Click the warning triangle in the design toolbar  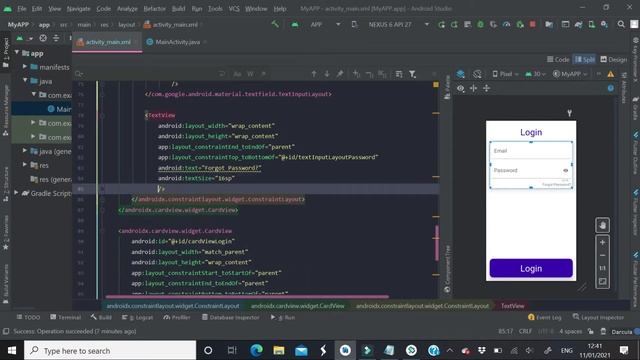pyautogui.click(x=611, y=74)
